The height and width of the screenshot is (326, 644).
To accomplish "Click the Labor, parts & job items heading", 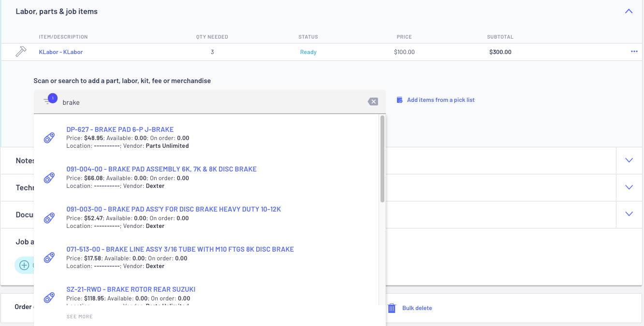I will [x=57, y=11].
